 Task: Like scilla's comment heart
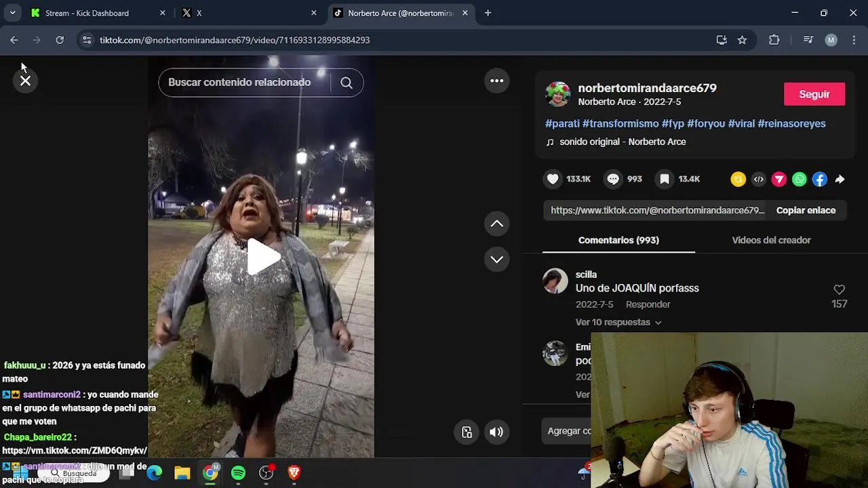coord(839,289)
